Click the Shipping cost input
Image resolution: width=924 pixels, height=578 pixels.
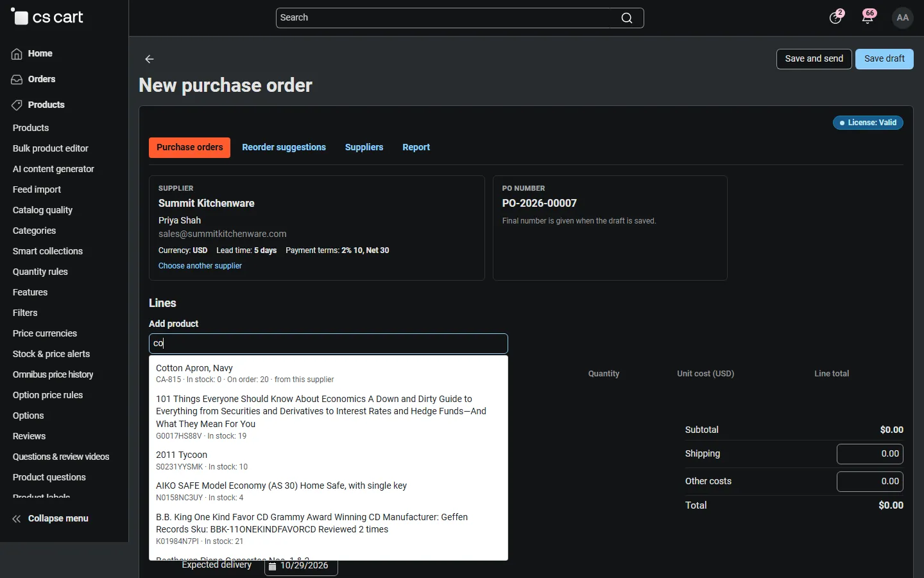[x=870, y=454]
